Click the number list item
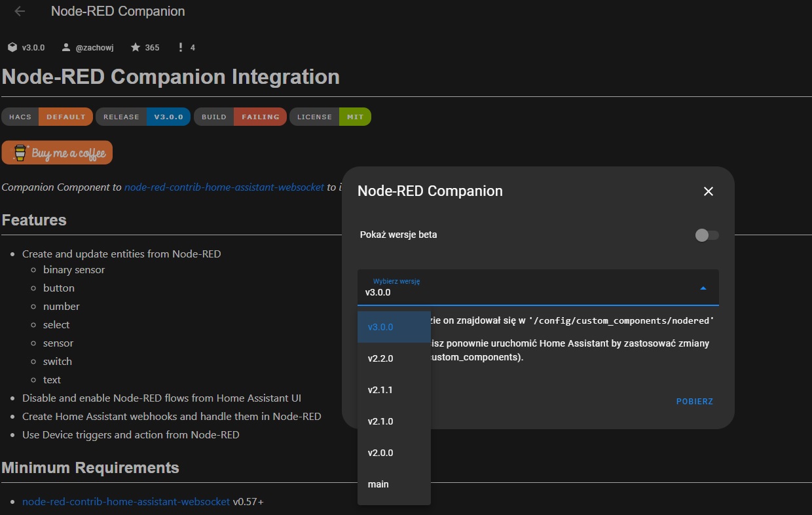This screenshot has width=812, height=515. pyautogui.click(x=62, y=306)
